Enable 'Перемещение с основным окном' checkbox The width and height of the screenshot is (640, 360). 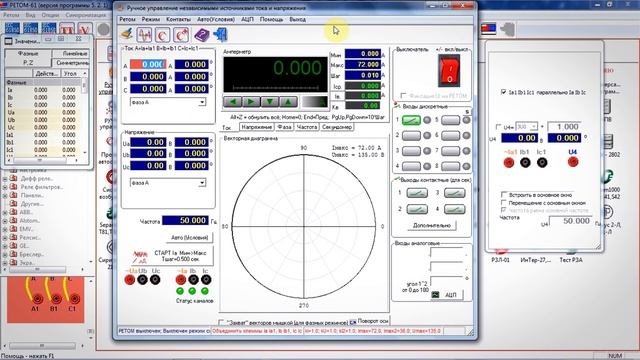tap(504, 202)
